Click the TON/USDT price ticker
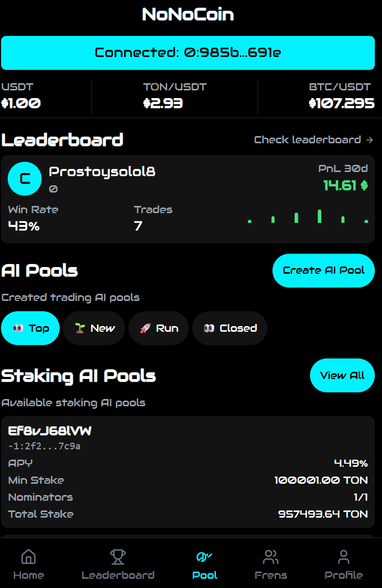Image resolution: width=382 pixels, height=588 pixels. click(x=175, y=96)
